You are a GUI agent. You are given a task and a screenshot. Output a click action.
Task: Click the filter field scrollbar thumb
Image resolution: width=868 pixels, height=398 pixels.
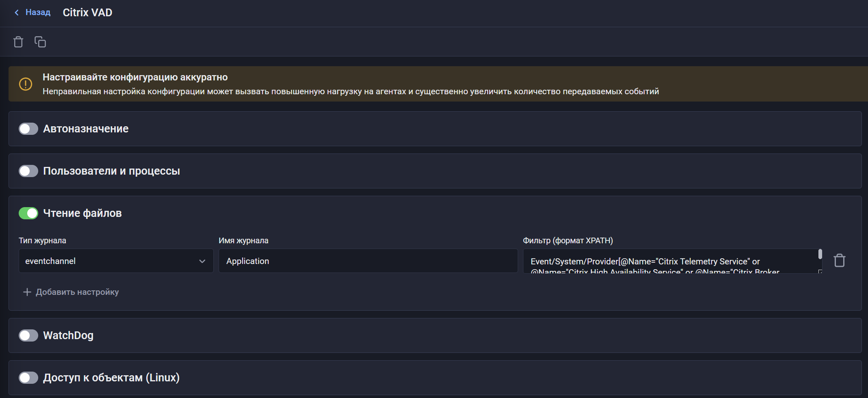pos(820,254)
